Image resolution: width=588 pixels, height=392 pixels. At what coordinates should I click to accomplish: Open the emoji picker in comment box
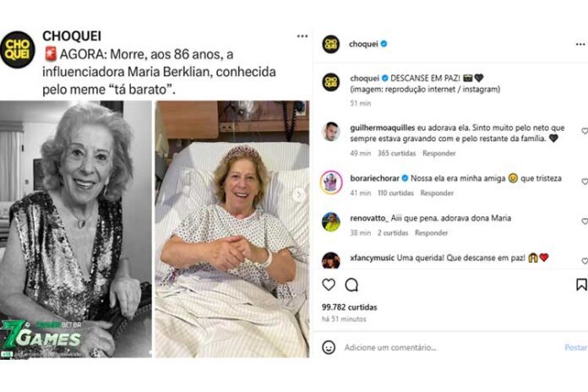point(329,347)
